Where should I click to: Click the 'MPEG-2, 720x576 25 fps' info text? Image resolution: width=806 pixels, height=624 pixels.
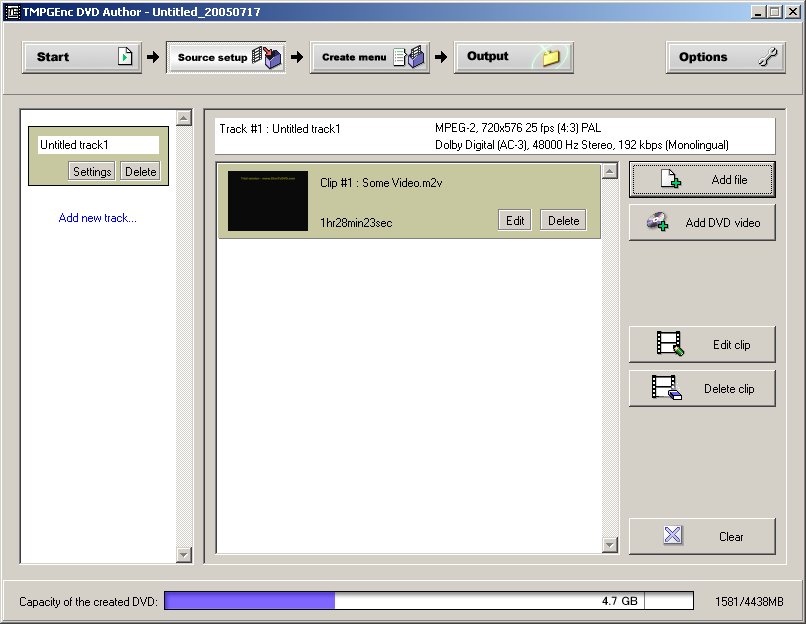point(518,128)
